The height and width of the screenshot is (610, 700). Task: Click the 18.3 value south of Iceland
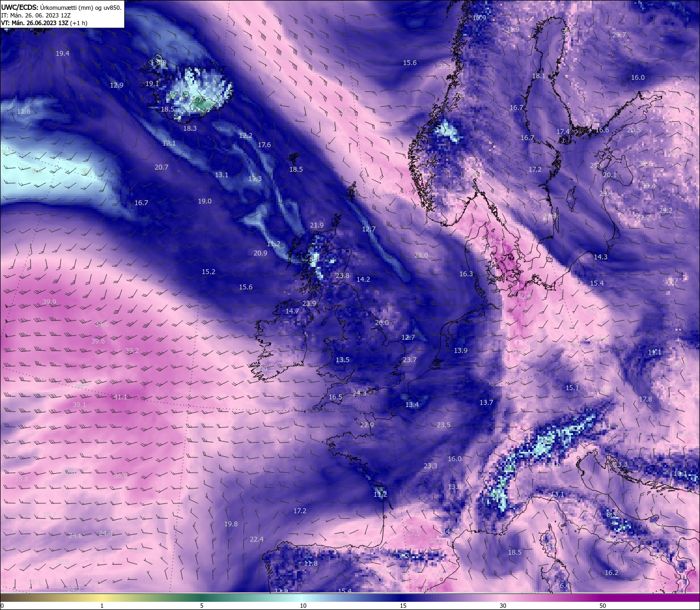click(x=190, y=129)
